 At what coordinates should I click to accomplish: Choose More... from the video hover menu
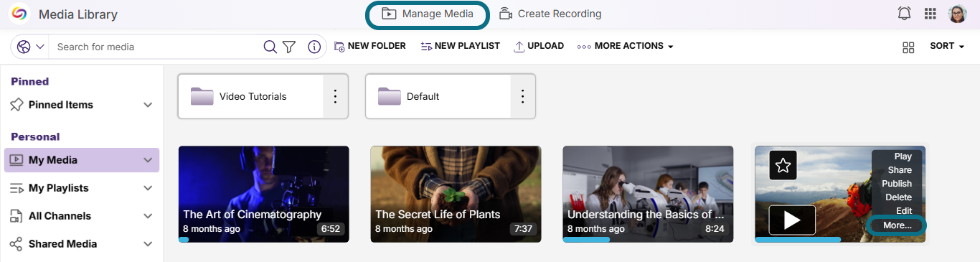(x=897, y=225)
